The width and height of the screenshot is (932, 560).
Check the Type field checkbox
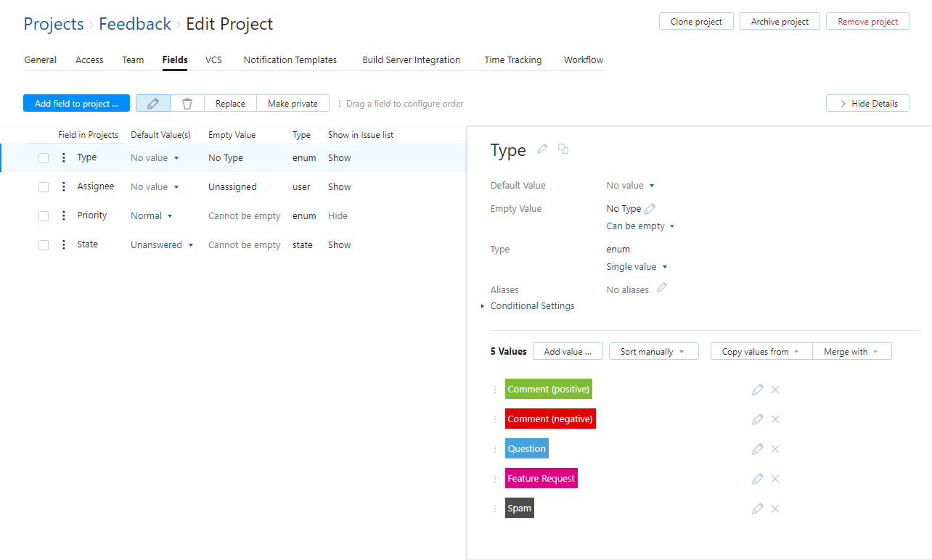pos(44,158)
